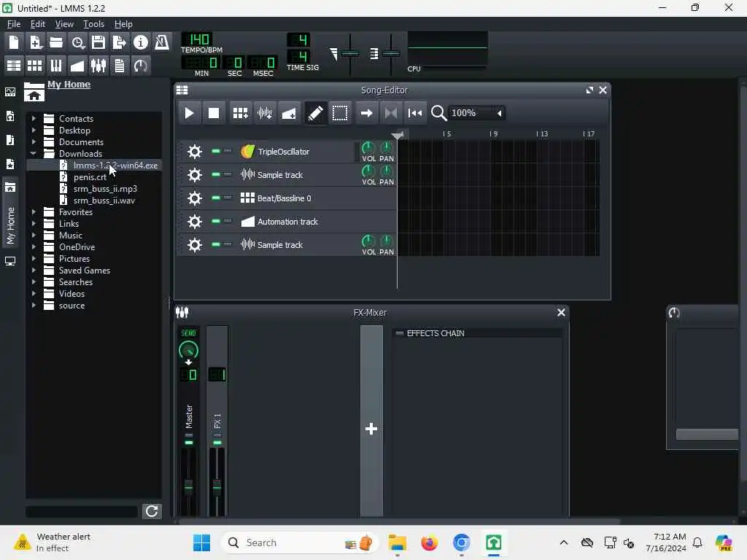The image size is (747, 560).
Task: Select draw mode pencil tool
Action: (x=315, y=113)
